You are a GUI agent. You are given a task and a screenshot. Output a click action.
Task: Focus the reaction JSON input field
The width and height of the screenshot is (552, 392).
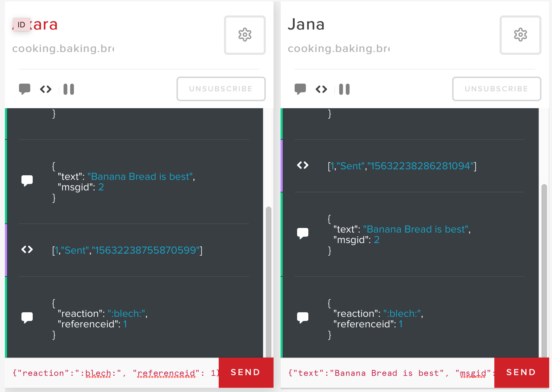[x=113, y=373]
